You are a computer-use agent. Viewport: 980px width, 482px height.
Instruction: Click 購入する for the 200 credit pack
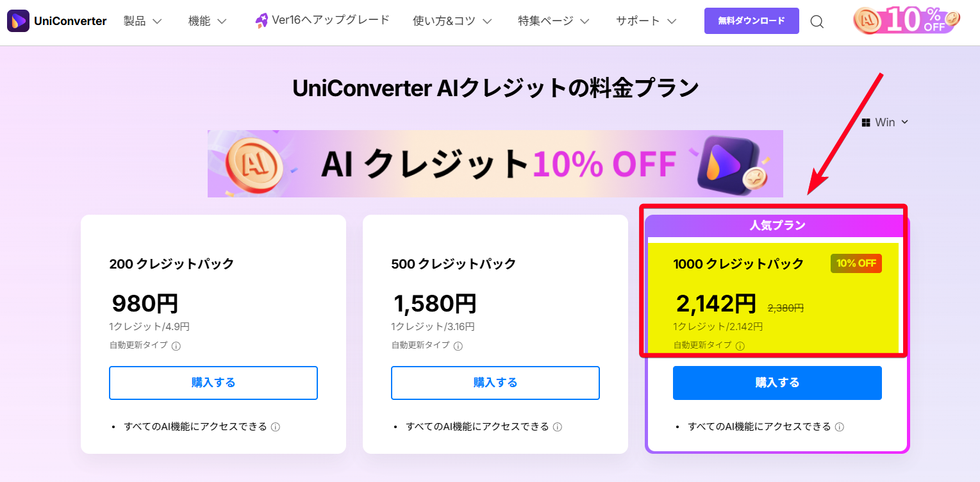[x=213, y=383]
